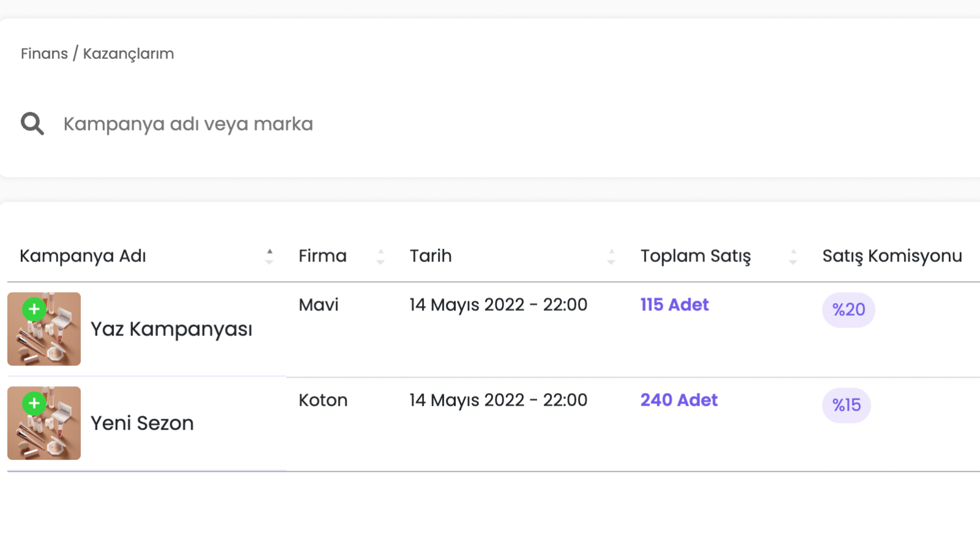Select the Yaz Kampanyası campaign name

coord(171,329)
